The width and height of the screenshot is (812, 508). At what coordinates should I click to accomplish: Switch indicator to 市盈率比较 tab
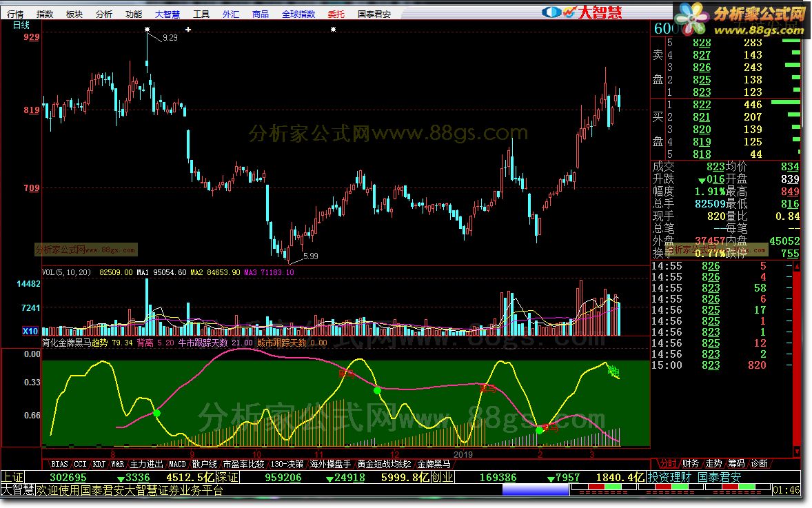[x=243, y=464]
